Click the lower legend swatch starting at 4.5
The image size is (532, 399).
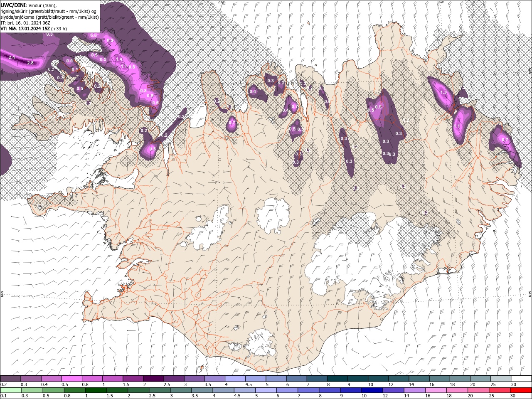244,390
